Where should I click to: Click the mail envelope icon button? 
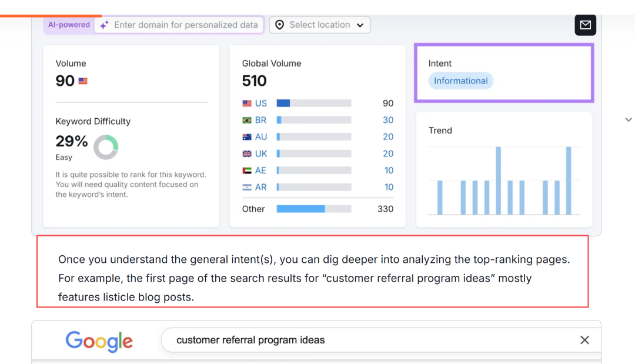pyautogui.click(x=585, y=25)
